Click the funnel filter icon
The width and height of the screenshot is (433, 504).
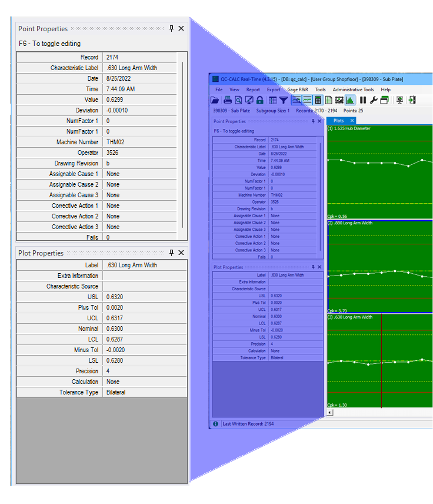[x=284, y=100]
